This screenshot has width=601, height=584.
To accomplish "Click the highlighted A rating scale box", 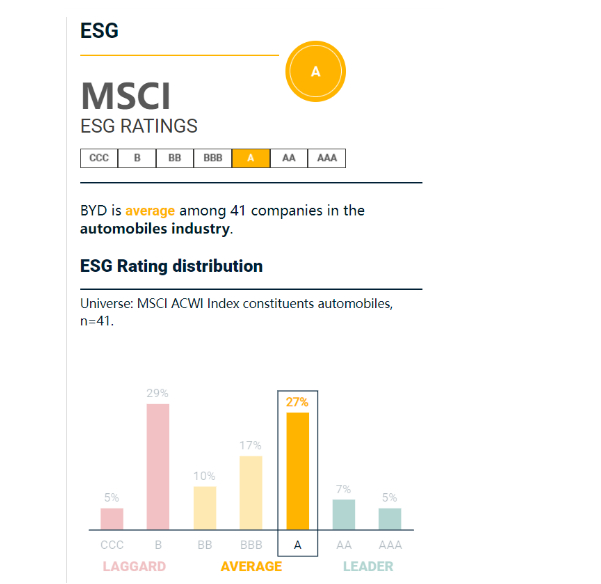I will (x=251, y=158).
